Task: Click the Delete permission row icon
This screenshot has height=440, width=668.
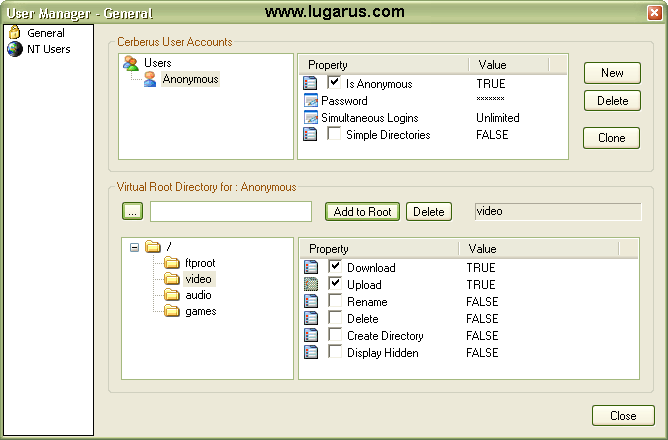Action: [x=311, y=318]
